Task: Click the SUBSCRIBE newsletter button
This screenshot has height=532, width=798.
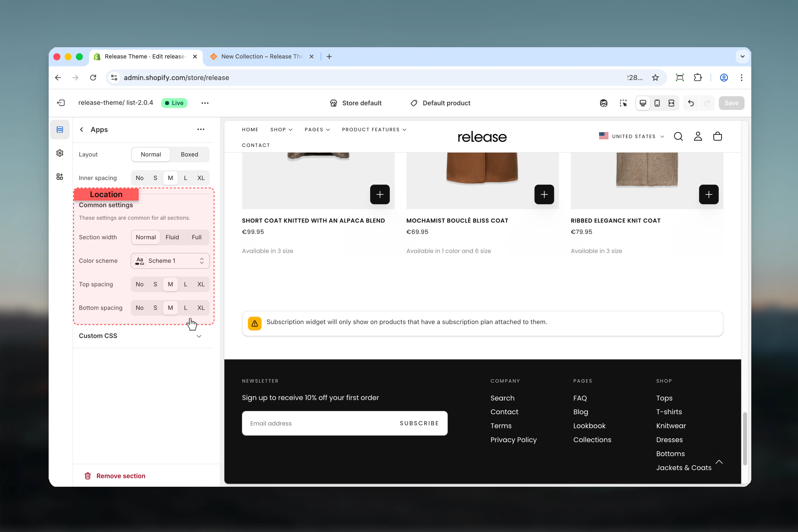Action: 419,423
